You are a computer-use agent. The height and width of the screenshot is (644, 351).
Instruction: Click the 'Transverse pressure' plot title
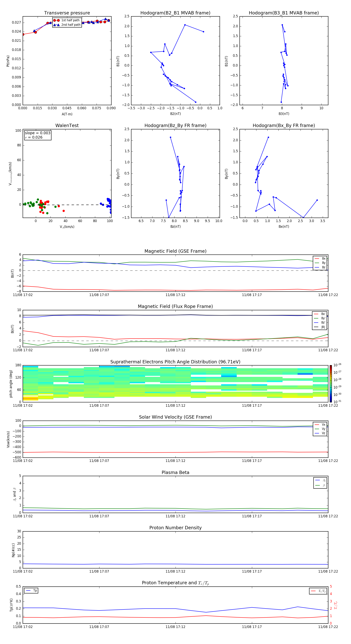[x=67, y=13]
